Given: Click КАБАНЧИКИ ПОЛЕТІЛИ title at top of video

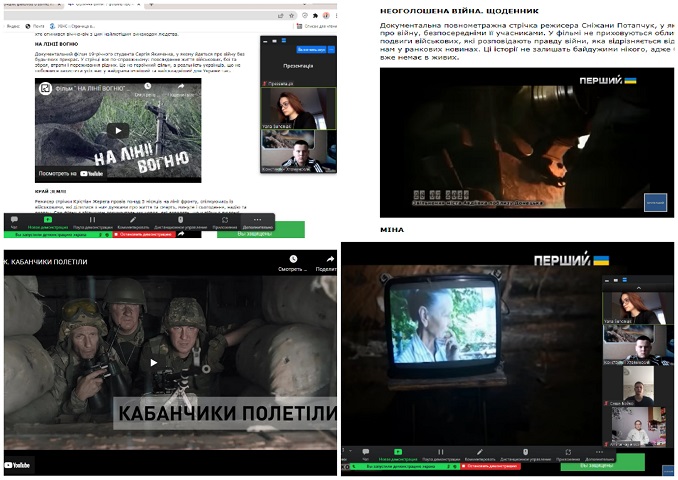Looking at the screenshot, I should point(45,262).
